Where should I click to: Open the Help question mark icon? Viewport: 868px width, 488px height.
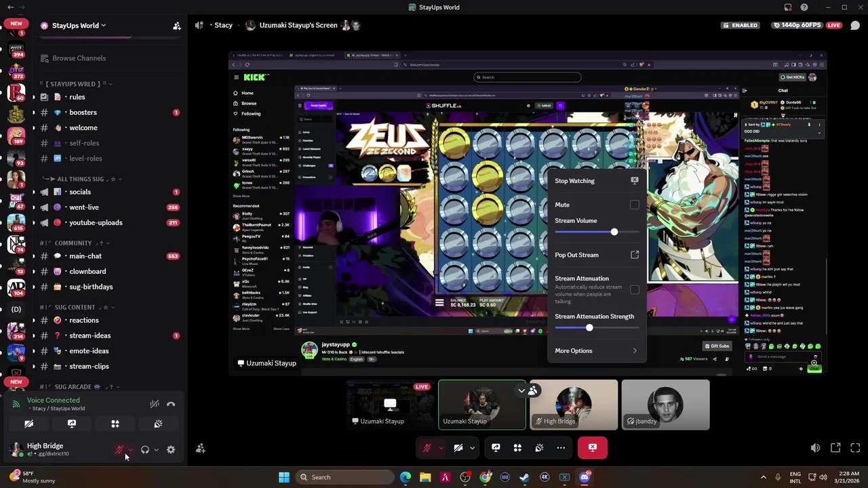[x=804, y=7]
